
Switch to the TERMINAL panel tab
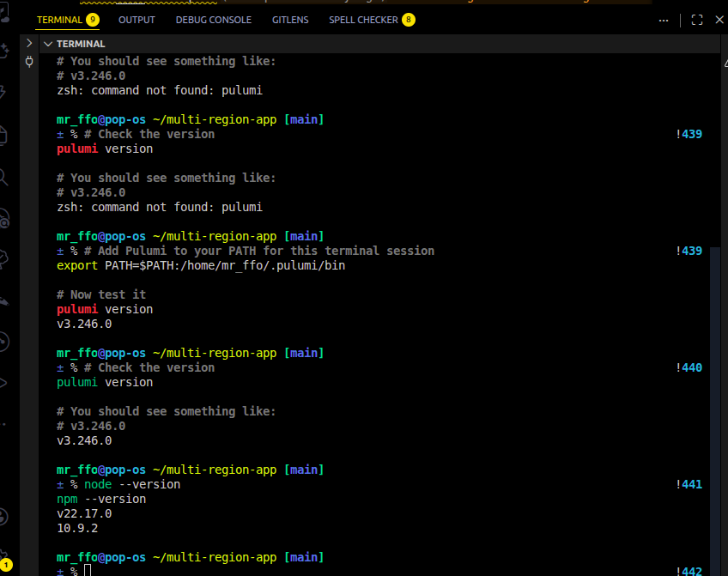tap(59, 20)
